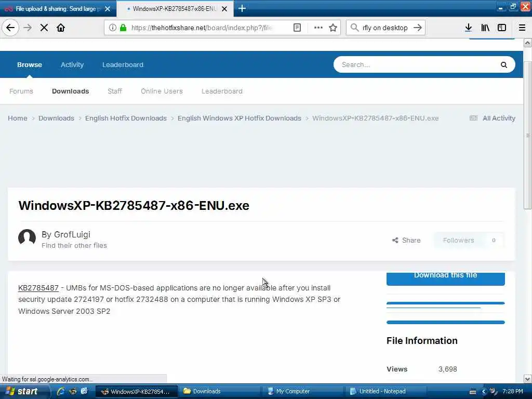Click the magnifier icon in browser search box
532x399 pixels.
[x=354, y=28]
